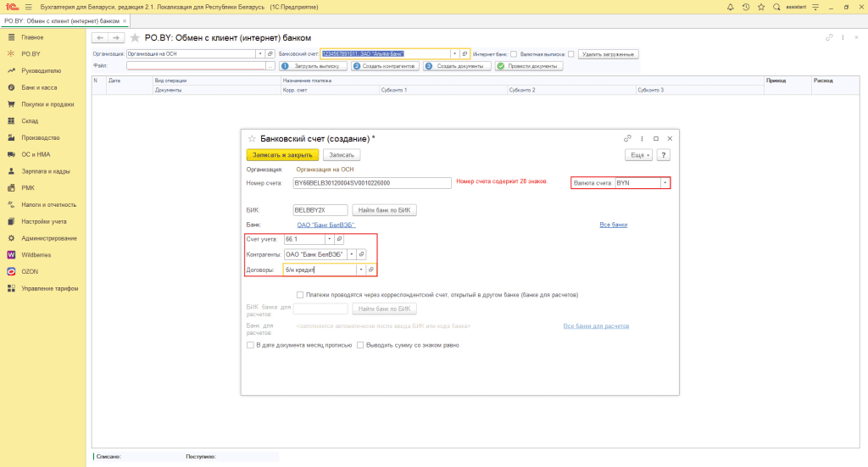Open Банк и касса section in sidebar
Image resolution: width=868 pixels, height=467 pixels.
(38, 87)
